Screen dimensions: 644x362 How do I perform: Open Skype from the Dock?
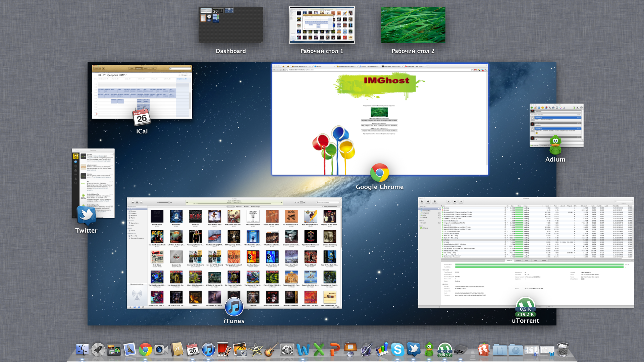(x=397, y=350)
